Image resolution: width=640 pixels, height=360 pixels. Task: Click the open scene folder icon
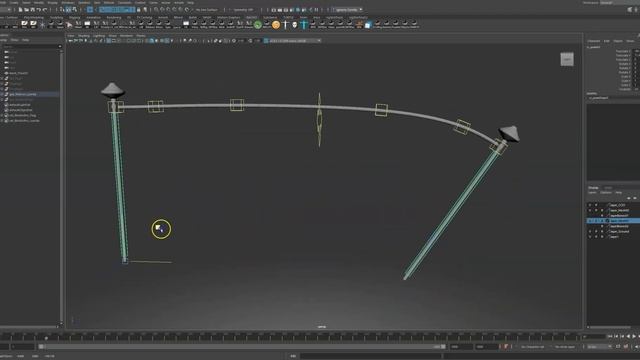click(x=26, y=9)
